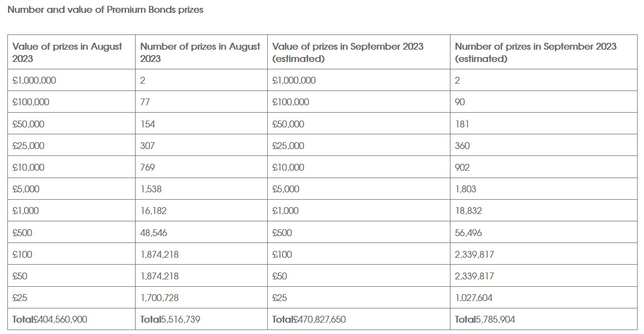This screenshot has width=644, height=334.
Task: Select the Total £404,560,900 cell
Action: pos(71,319)
